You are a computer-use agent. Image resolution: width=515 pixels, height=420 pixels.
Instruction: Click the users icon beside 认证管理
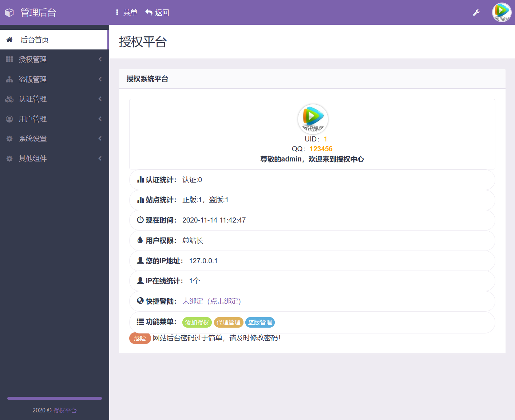pyautogui.click(x=9, y=99)
